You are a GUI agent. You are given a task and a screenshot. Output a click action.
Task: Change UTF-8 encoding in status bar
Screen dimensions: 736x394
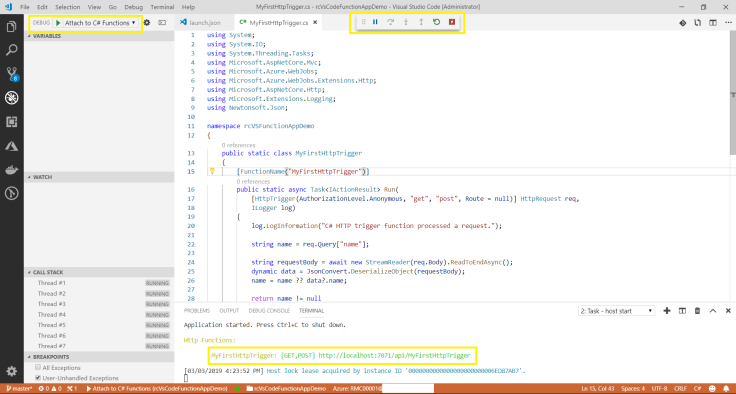(x=659, y=389)
